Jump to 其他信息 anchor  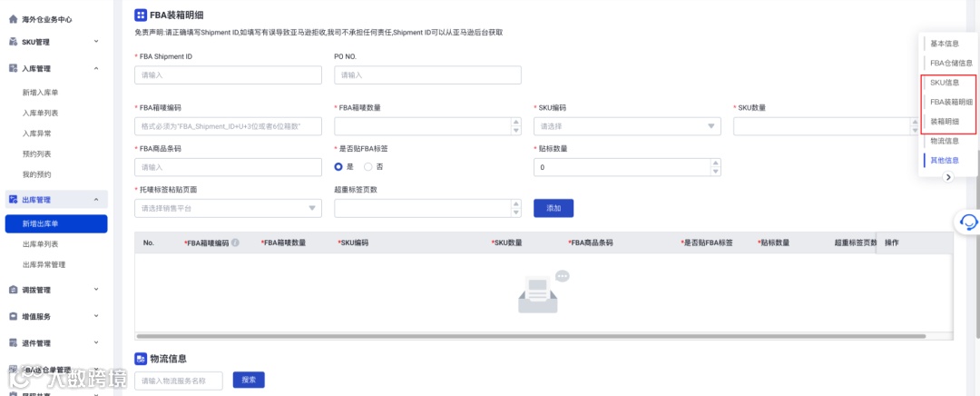tap(945, 160)
